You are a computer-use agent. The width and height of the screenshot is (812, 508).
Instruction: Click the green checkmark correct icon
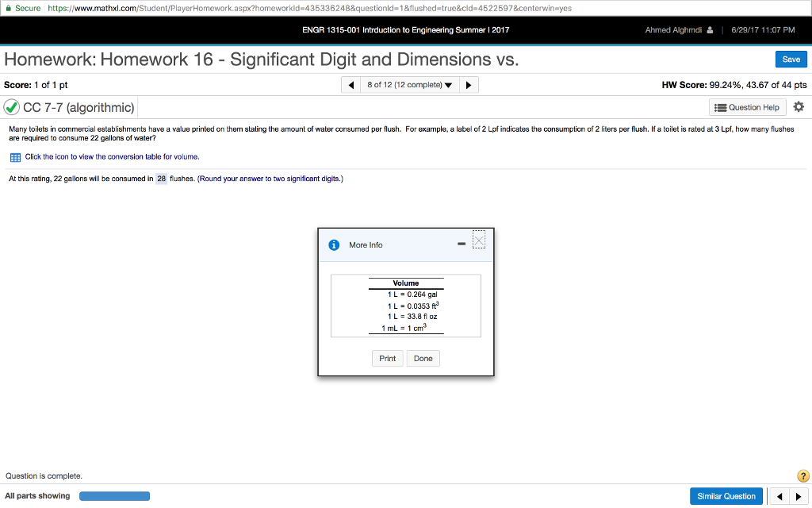[x=13, y=107]
